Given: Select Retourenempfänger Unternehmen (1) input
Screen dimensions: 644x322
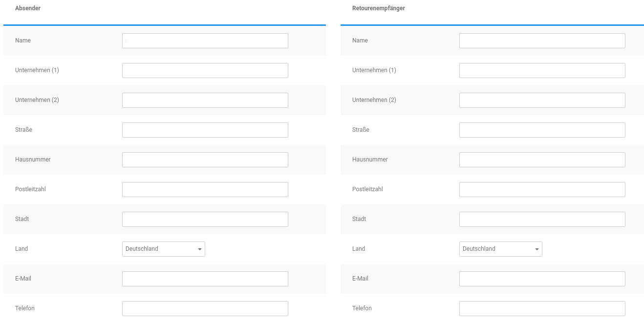Looking at the screenshot, I should pos(542,70).
